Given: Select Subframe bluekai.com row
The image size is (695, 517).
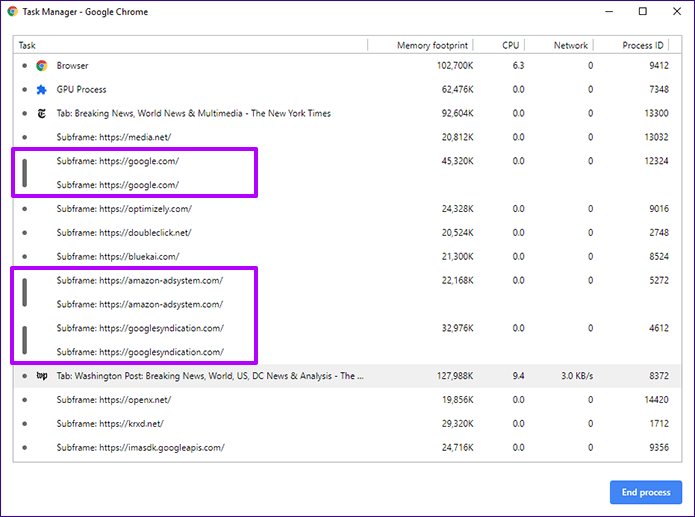Looking at the screenshot, I should click(348, 257).
